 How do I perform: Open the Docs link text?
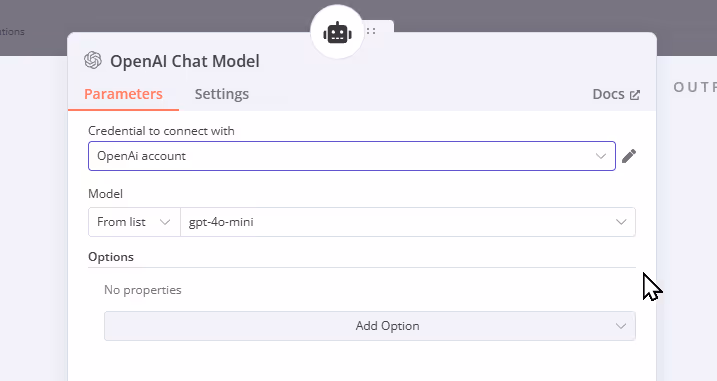608,94
